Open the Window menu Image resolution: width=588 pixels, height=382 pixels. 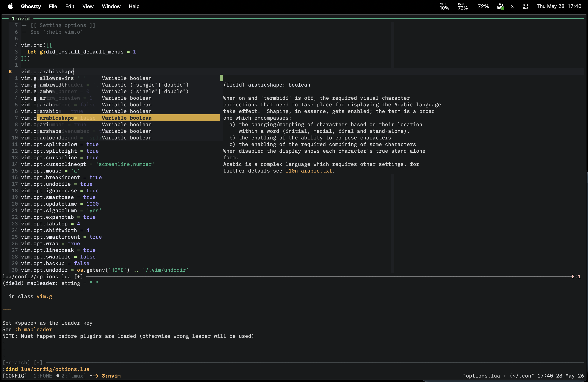coord(111,6)
